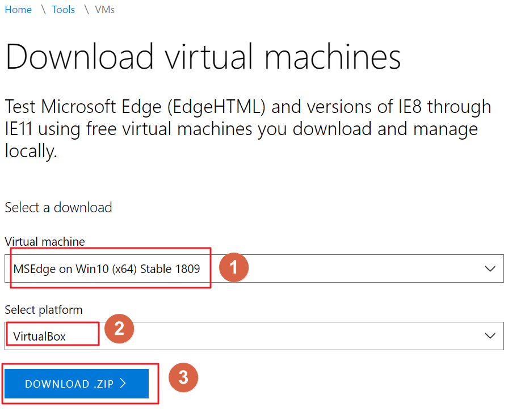The width and height of the screenshot is (525, 420).
Task: Click the Test Microsoft Edge description paragraph
Action: [248, 129]
